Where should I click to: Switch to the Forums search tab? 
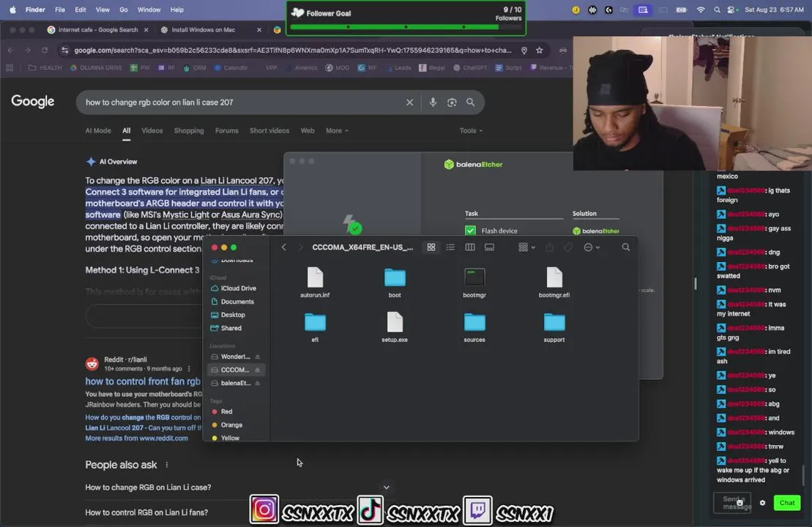tap(227, 130)
